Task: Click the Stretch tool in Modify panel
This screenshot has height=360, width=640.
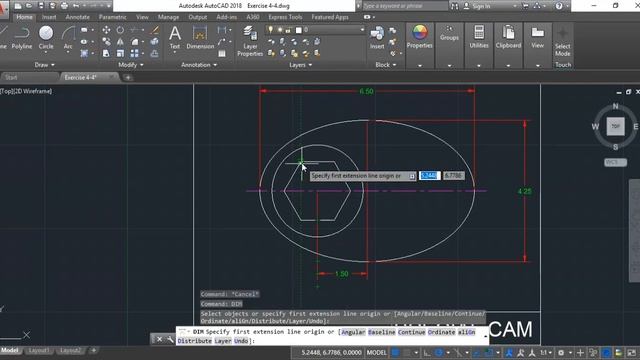Action: [106, 53]
